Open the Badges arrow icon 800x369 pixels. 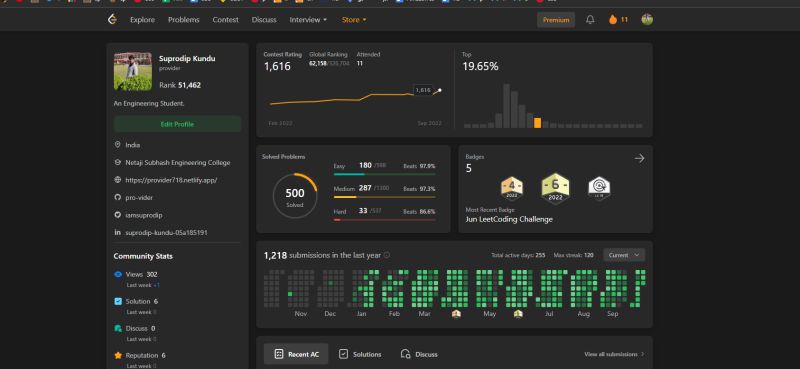[639, 158]
